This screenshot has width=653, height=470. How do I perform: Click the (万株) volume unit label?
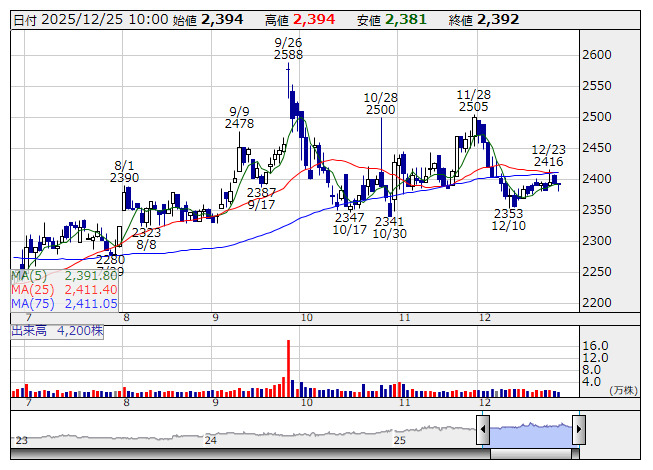(x=623, y=390)
